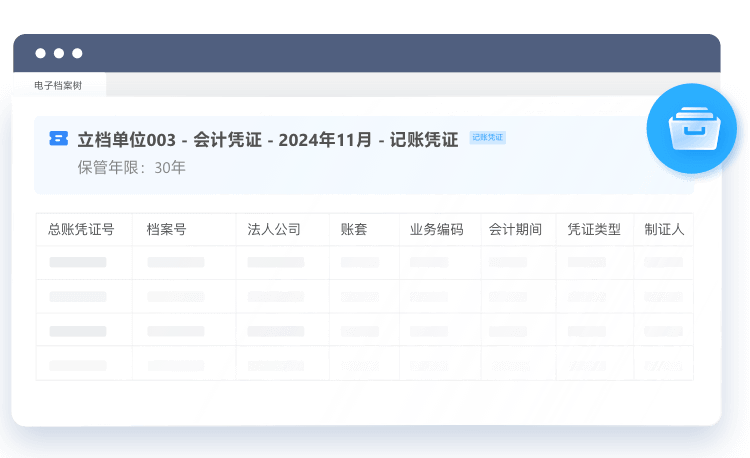
Task: Select first row's 总账凭证号 cell
Action: pos(78,262)
